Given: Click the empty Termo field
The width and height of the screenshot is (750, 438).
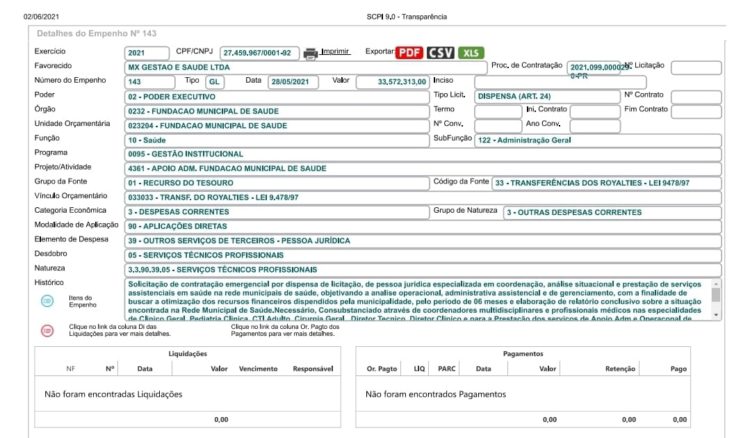Looking at the screenshot, I should coord(498,111).
